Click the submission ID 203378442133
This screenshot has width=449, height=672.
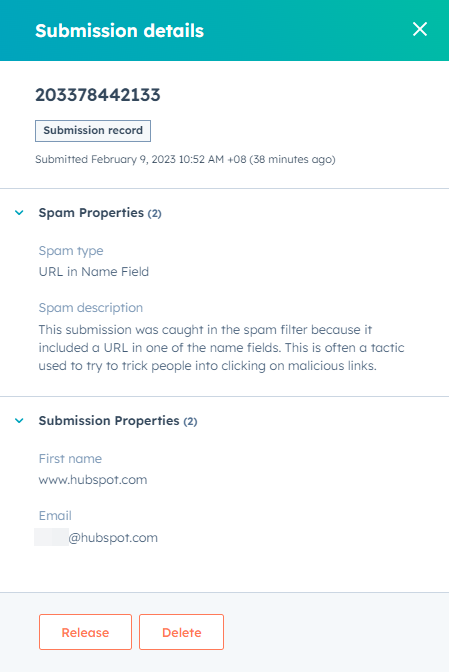point(98,95)
